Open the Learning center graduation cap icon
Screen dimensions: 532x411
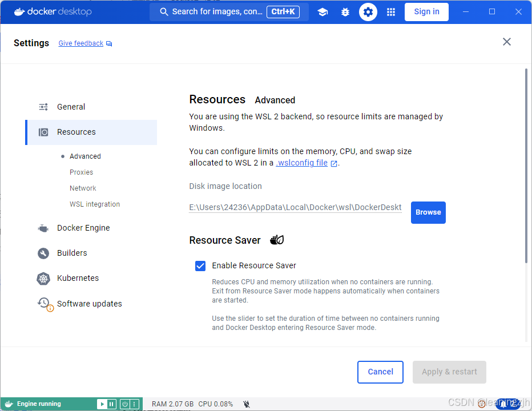coord(323,12)
